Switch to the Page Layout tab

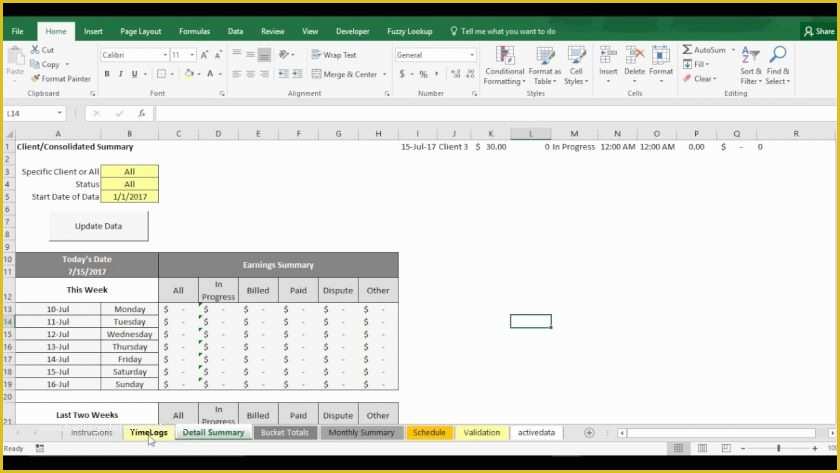pyautogui.click(x=140, y=31)
